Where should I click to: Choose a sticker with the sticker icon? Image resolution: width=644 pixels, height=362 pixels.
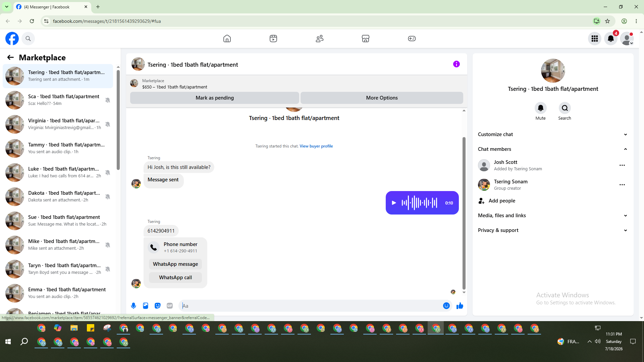(158, 306)
